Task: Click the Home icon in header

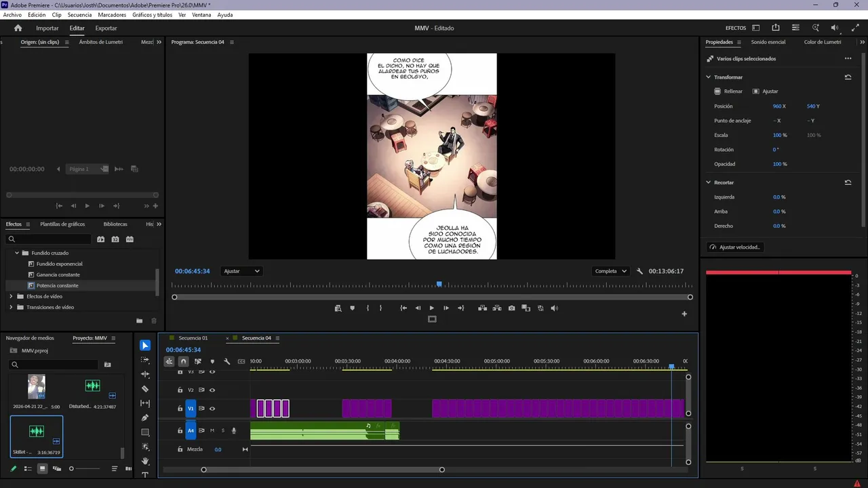Action: coord(18,28)
